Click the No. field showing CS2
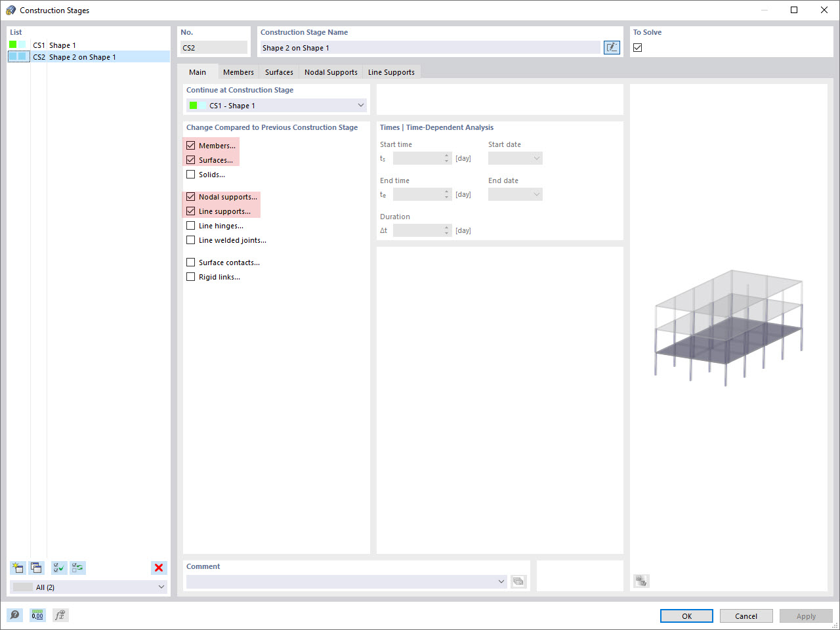Viewport: 840px width, 630px height. (214, 47)
